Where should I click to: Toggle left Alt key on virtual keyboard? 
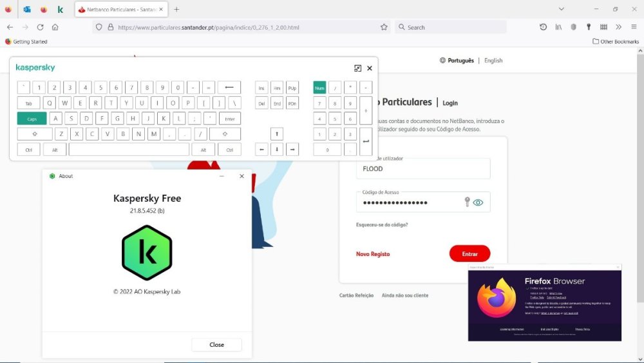55,150
